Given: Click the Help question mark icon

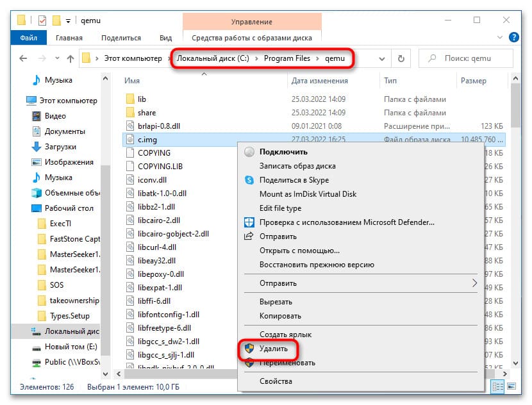Looking at the screenshot, I should (x=515, y=38).
